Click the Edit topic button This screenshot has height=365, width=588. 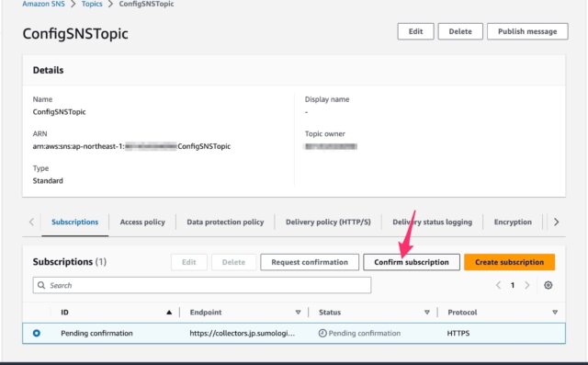[x=415, y=31]
